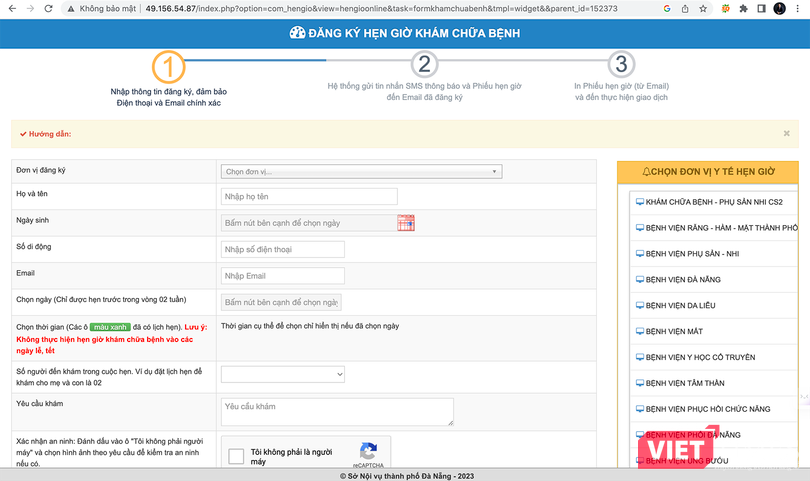810x481 pixels.
Task: Click the browser reload icon
Action: (48, 8)
